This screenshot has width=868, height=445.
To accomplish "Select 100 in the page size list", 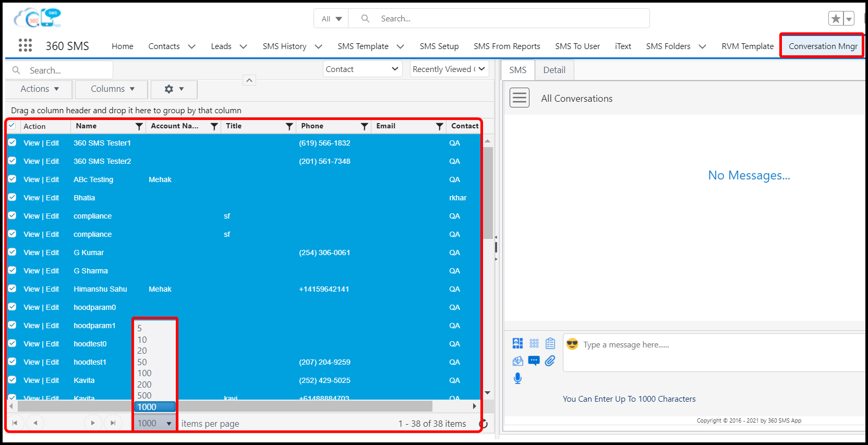I will (144, 373).
